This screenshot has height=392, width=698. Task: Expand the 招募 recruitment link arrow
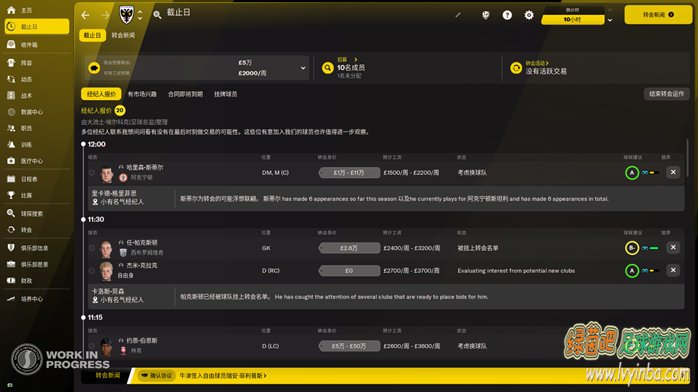356,59
